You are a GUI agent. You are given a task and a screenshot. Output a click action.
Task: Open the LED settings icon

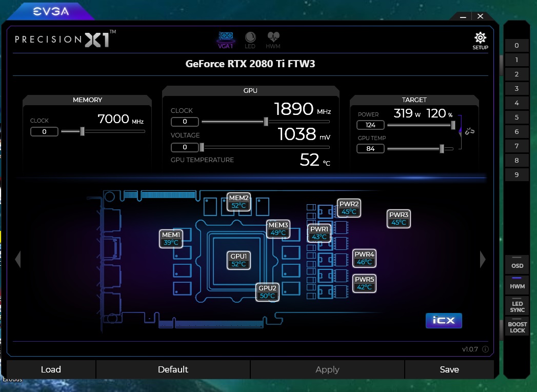250,40
